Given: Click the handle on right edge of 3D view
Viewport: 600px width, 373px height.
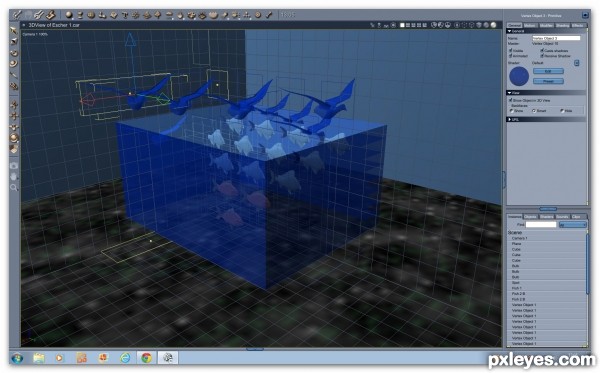Looking at the screenshot, I should pyautogui.click(x=504, y=179).
